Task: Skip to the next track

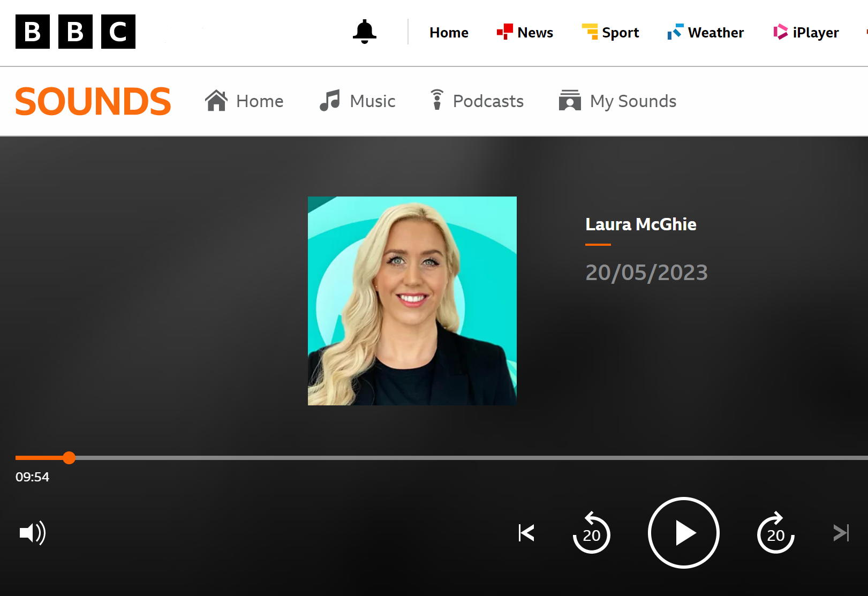Action: [841, 533]
